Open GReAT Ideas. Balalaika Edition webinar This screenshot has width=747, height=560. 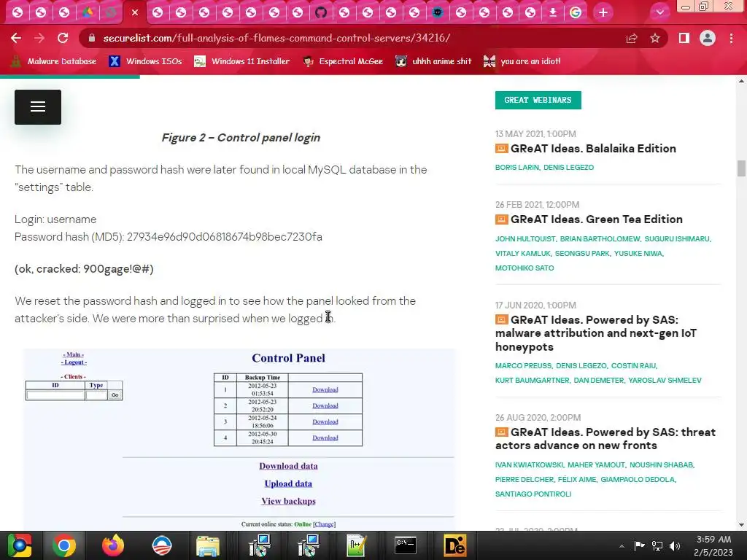tap(593, 149)
